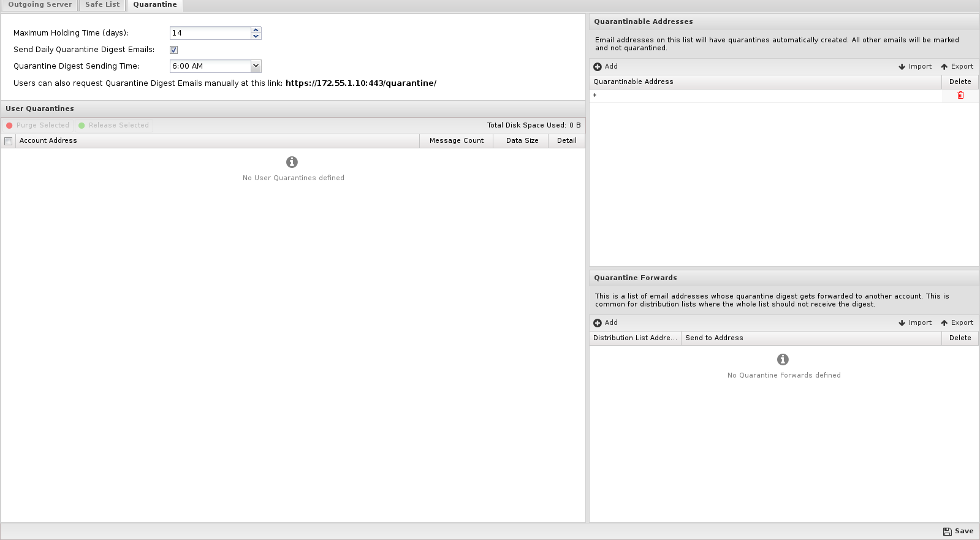Toggle the select-all checkbox in User Quarantines
Screen dimensions: 980x540
point(9,141)
